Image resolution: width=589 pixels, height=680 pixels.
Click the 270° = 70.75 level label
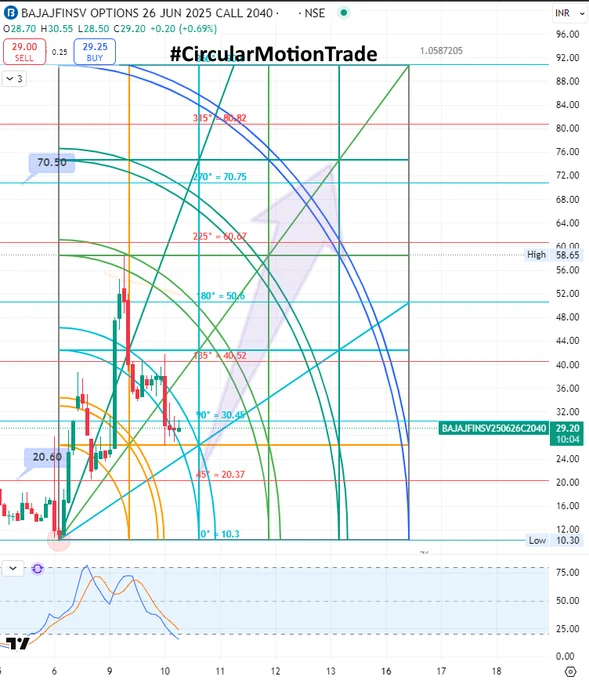click(219, 177)
